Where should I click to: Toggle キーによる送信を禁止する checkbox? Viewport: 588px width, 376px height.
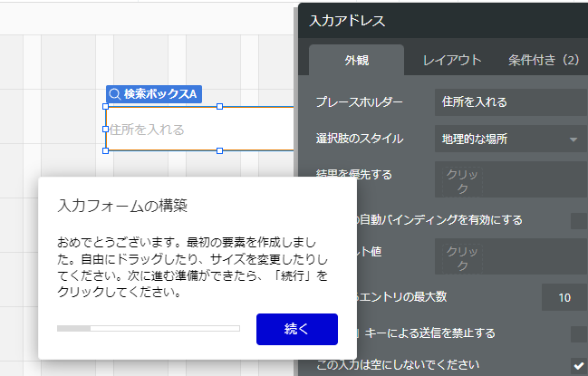(x=579, y=333)
